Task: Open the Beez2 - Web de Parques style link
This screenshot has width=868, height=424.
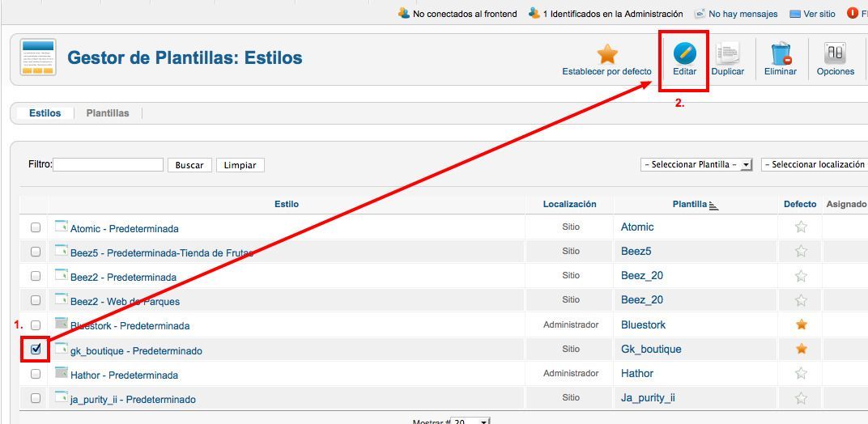Action: pos(126,302)
